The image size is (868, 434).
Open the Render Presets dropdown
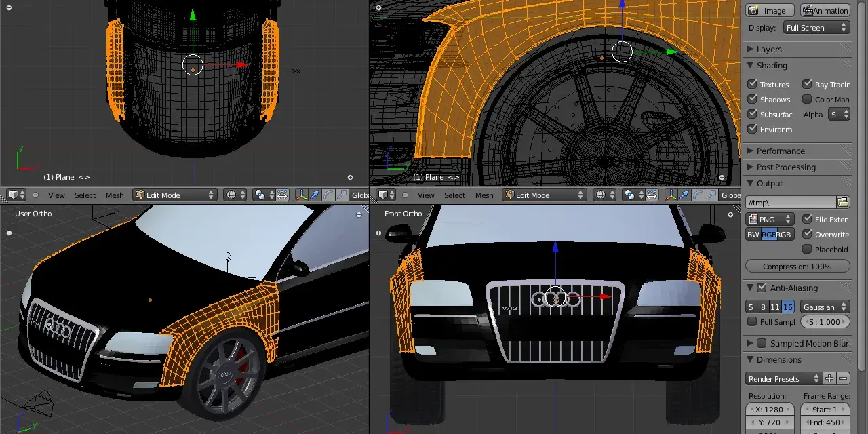coord(784,378)
